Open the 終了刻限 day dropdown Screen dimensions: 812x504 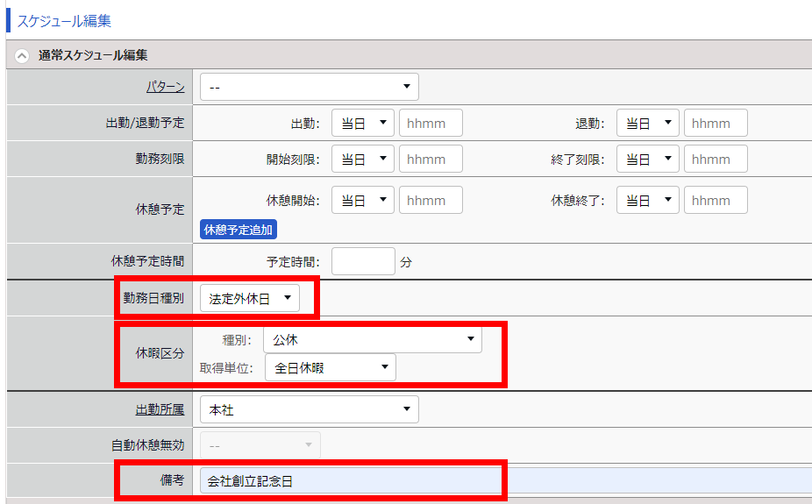(648, 159)
